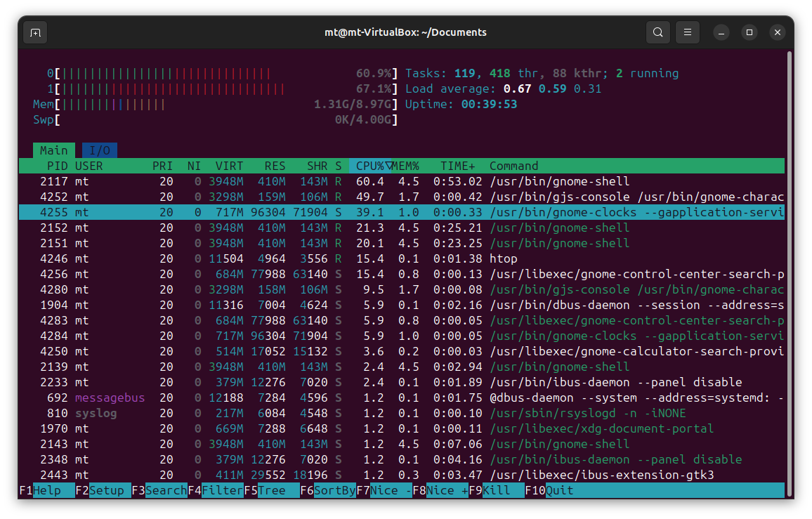Screen dimensions: 812x519
Task: Open the terminal search magnifier icon
Action: pyautogui.click(x=657, y=32)
